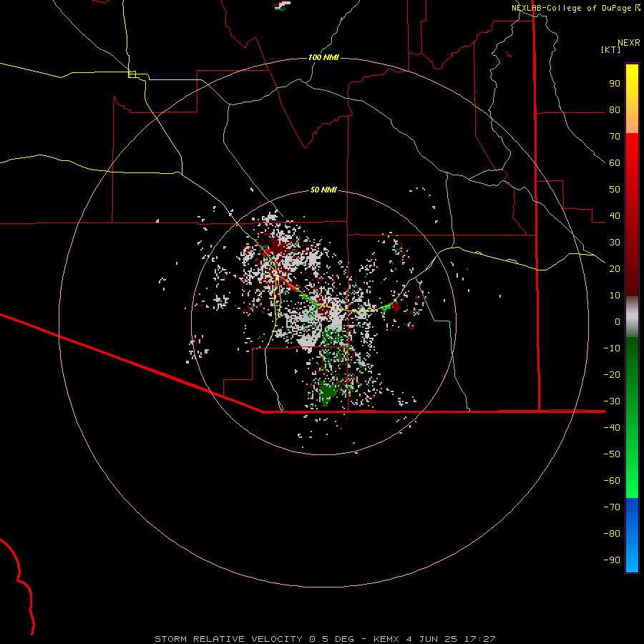Click the -50 value on velocity scale
Screen dimensions: 644x644
coord(612,454)
